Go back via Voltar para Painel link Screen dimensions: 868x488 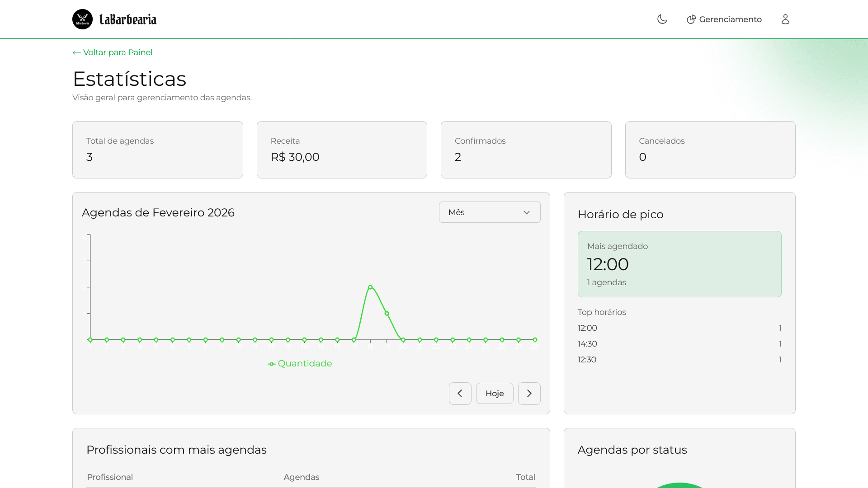click(113, 52)
